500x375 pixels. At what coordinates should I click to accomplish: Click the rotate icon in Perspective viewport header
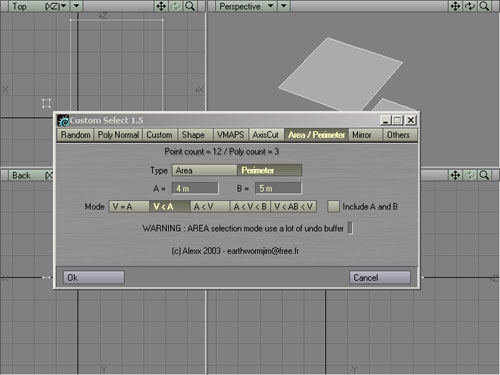coord(470,6)
